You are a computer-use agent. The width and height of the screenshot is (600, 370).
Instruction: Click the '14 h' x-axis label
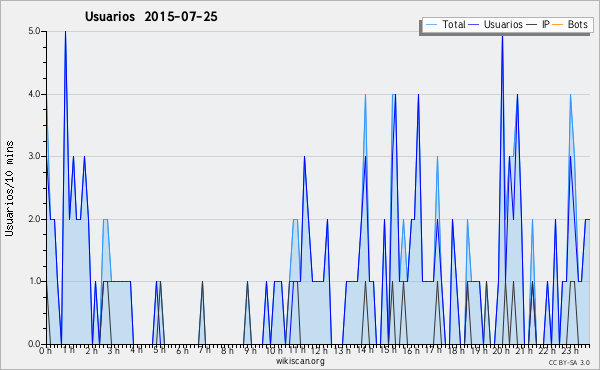point(365,350)
